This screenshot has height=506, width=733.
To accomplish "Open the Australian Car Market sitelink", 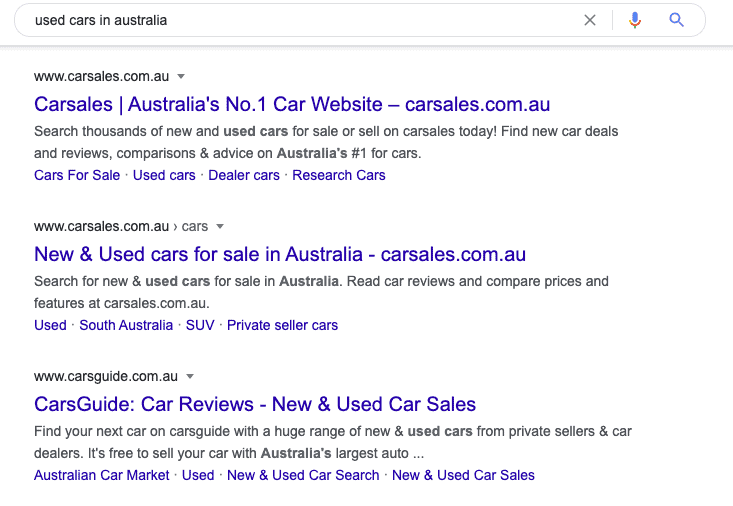I will tap(102, 475).
